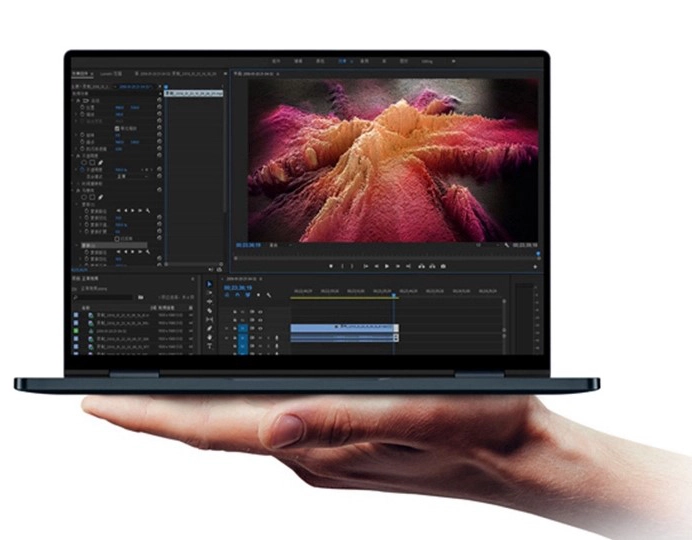Click the Lift button in Program Monitor
Image resolution: width=692 pixels, height=540 pixels.
point(421,266)
